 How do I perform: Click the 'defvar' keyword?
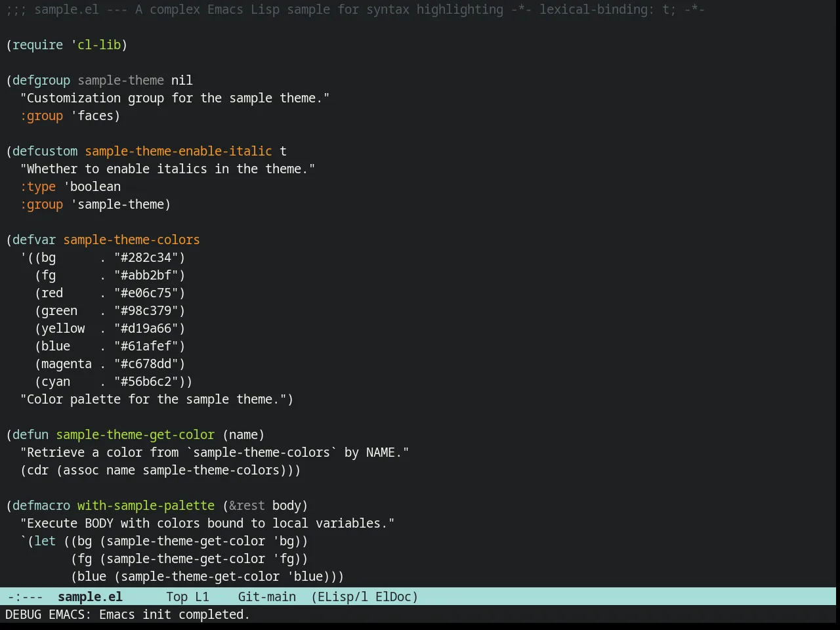click(x=34, y=240)
